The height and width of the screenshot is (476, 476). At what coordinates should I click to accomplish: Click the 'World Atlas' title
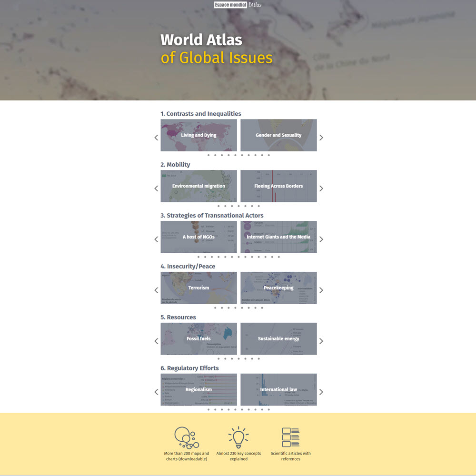pos(201,40)
